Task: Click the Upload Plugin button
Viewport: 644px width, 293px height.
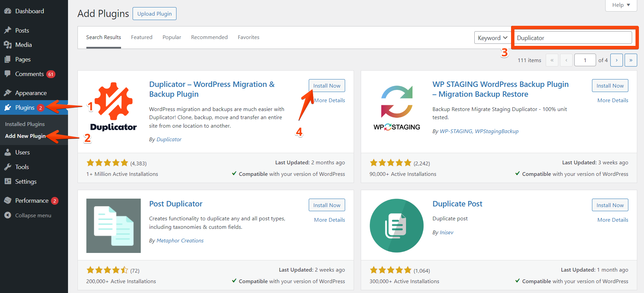Action: (x=154, y=14)
